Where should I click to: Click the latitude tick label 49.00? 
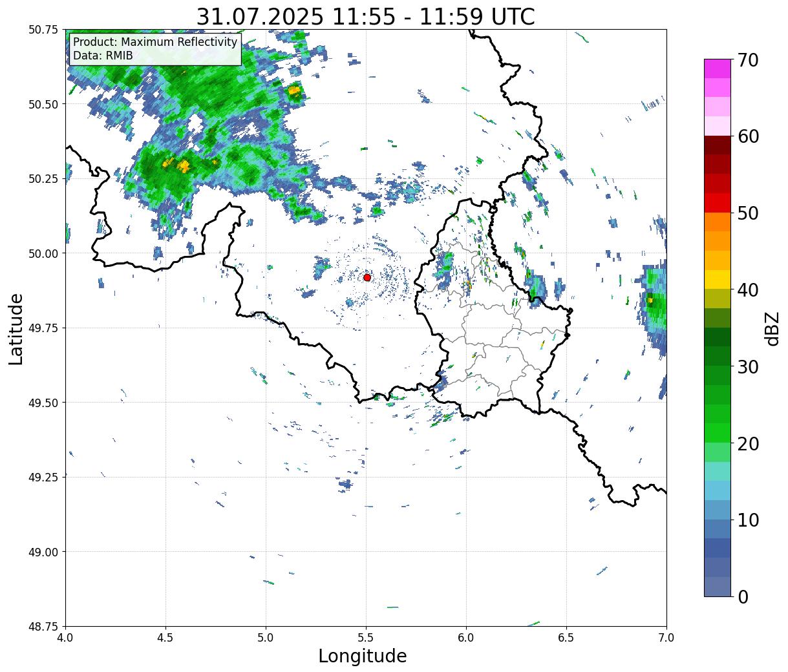click(x=43, y=552)
